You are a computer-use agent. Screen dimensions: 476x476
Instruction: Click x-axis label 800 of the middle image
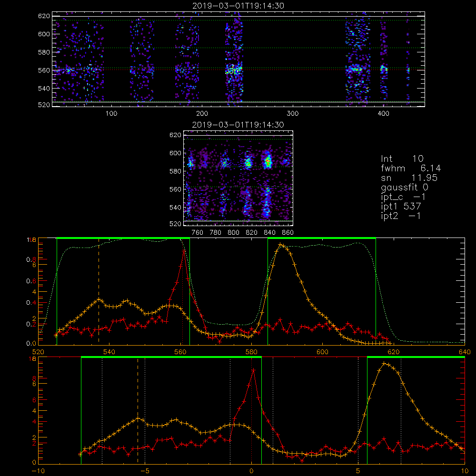[x=233, y=233]
